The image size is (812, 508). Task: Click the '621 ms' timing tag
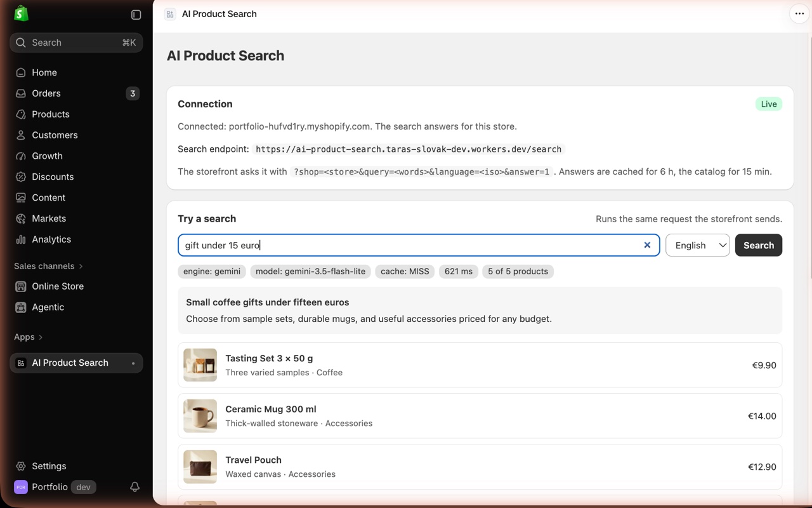click(459, 271)
